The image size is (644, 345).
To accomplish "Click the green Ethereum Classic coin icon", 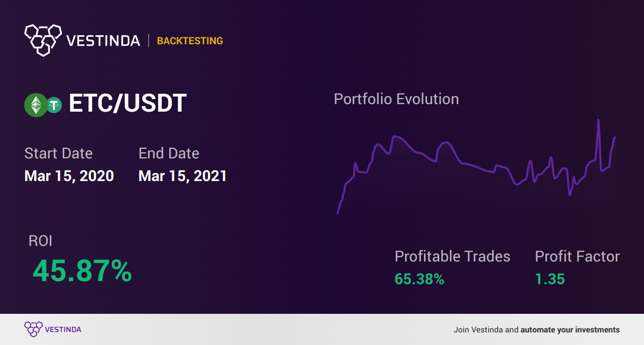I will click(x=36, y=105).
